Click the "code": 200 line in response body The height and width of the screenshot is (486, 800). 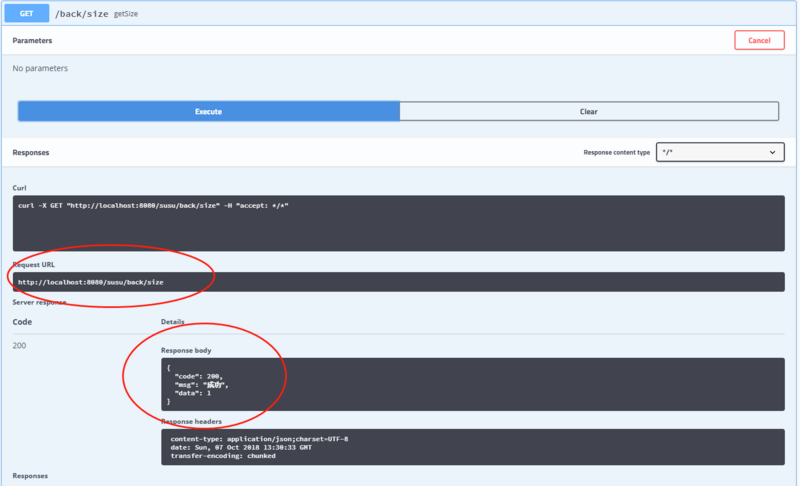(x=198, y=376)
